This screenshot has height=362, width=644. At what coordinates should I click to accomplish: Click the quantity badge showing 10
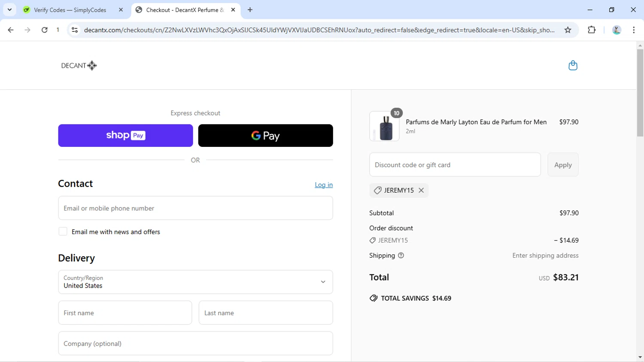(x=396, y=113)
